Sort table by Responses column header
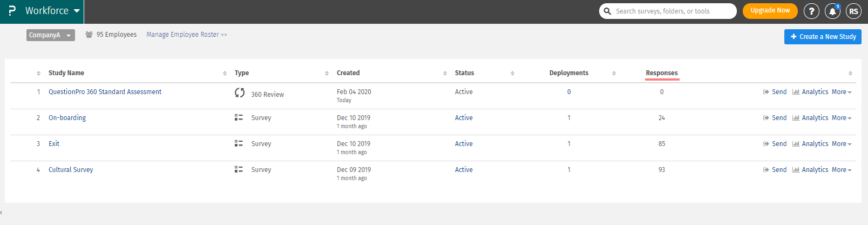The height and width of the screenshot is (225, 868). [x=661, y=73]
